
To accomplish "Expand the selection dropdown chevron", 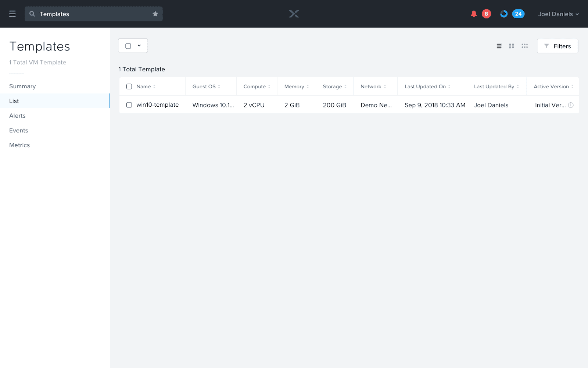I will coord(139,46).
